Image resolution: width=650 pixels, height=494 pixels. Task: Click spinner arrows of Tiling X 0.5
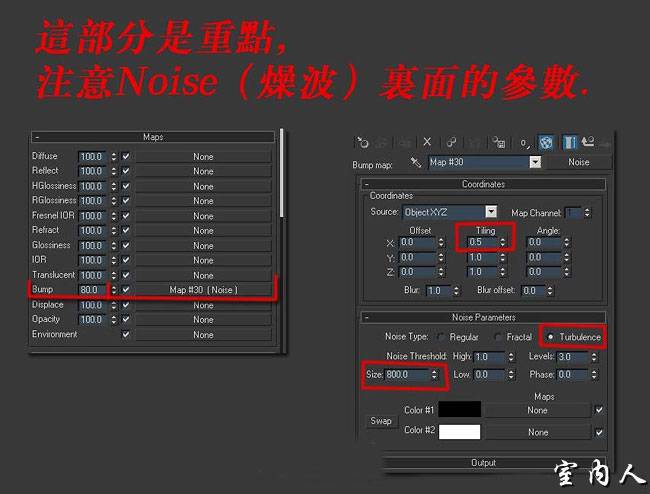(503, 242)
